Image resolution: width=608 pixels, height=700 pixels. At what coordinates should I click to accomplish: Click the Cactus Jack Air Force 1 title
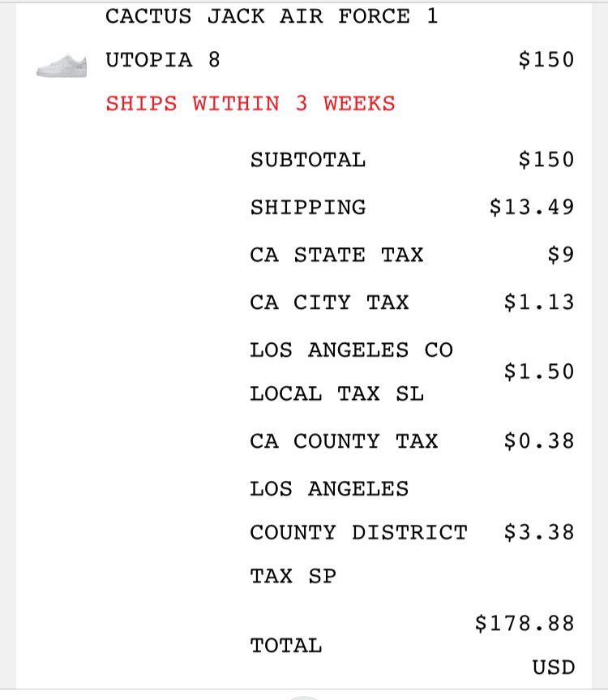pyautogui.click(x=272, y=16)
